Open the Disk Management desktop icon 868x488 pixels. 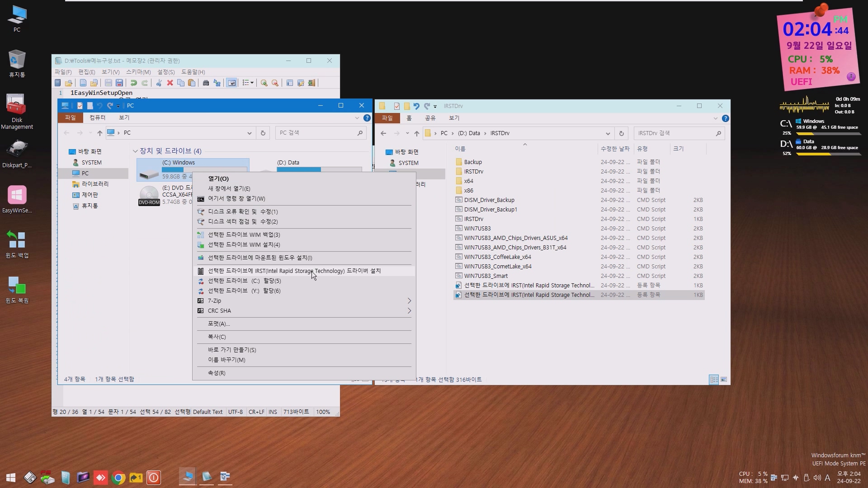[17, 112]
